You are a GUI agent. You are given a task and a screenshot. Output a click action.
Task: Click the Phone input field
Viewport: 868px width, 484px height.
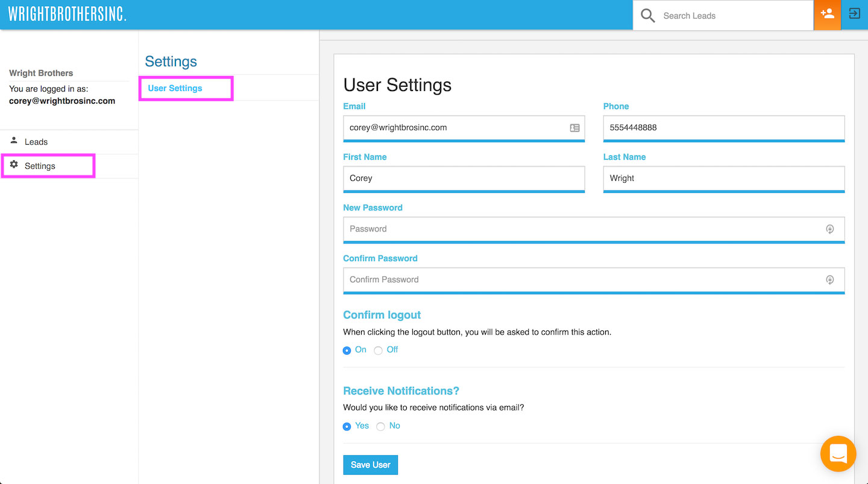point(724,128)
